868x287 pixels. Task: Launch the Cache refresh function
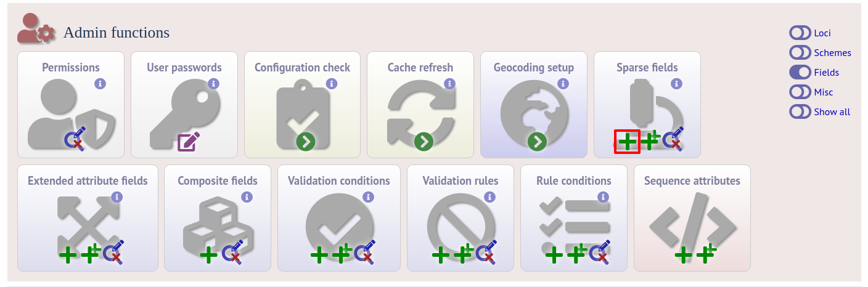click(x=423, y=142)
